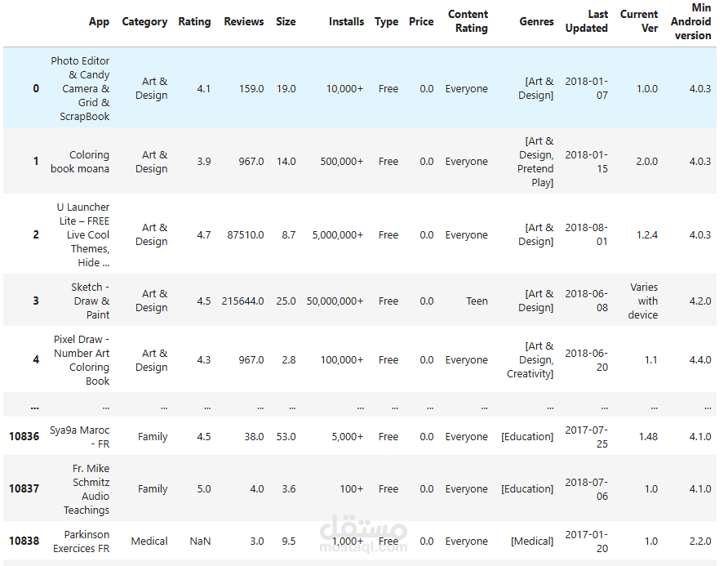Click the 4.4.0 Android version cell
Screen dimensions: 728x566
coord(700,359)
